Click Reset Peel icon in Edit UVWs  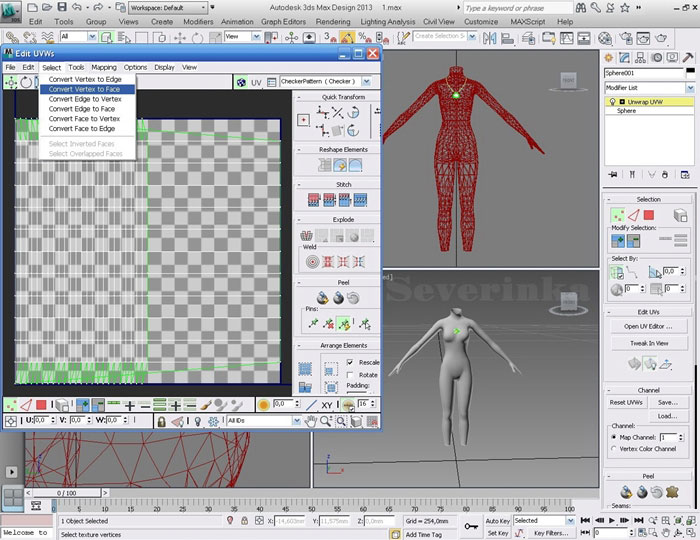point(353,298)
